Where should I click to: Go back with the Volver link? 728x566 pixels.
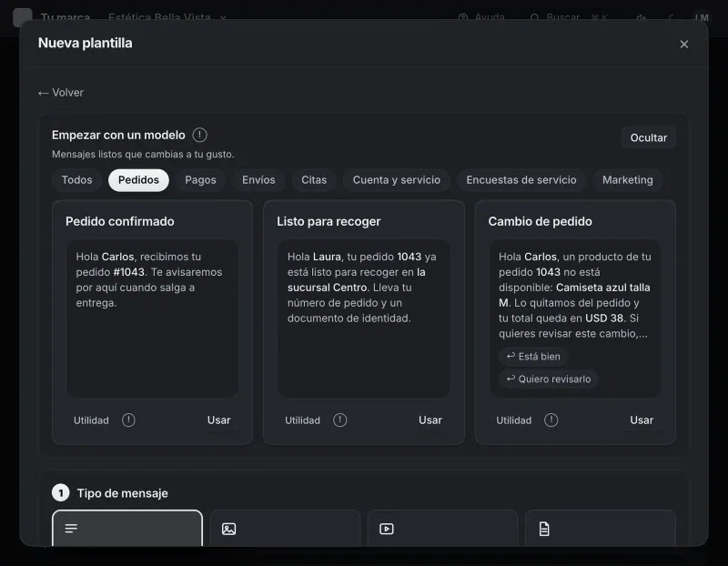(61, 93)
